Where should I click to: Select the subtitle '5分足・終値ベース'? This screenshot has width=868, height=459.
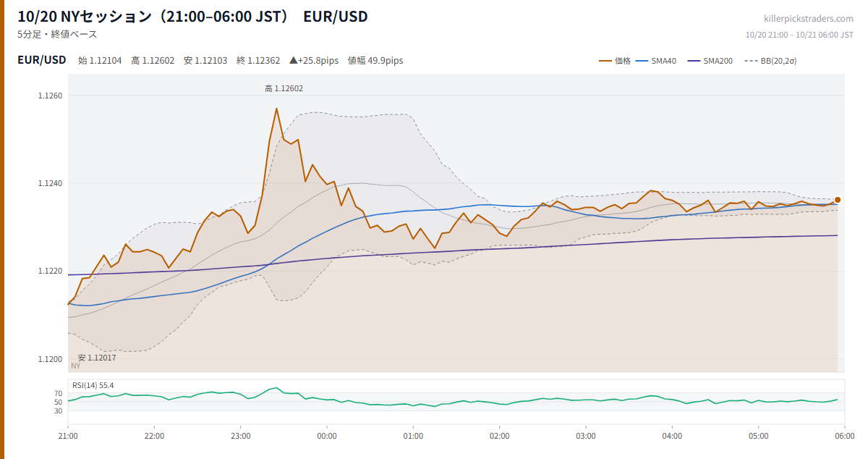pyautogui.click(x=57, y=34)
